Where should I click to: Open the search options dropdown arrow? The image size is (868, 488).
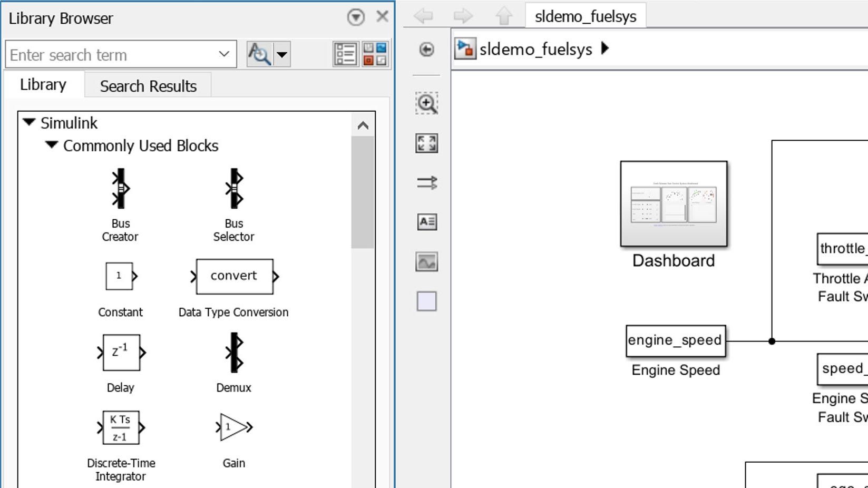(282, 54)
